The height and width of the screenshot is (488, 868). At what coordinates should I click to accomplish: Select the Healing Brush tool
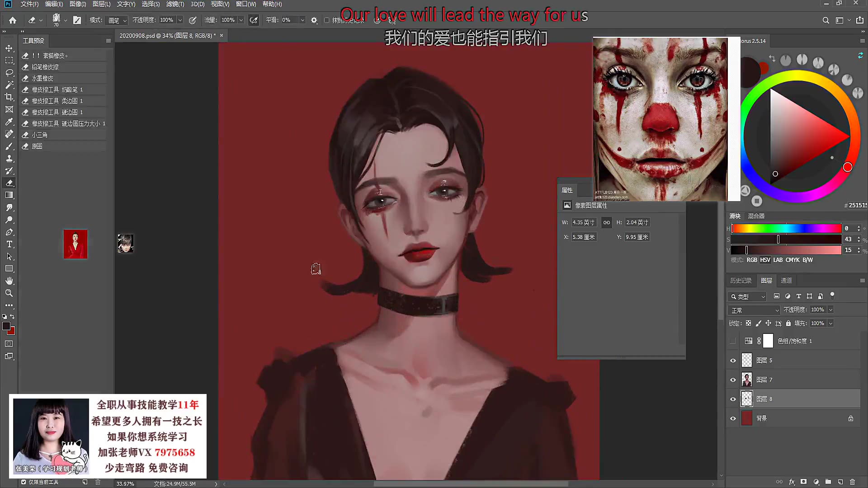(x=9, y=134)
